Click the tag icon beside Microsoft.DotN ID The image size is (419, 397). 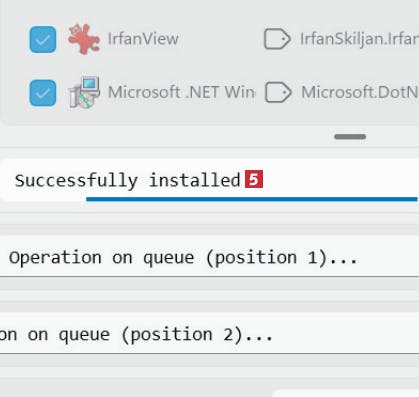278,92
